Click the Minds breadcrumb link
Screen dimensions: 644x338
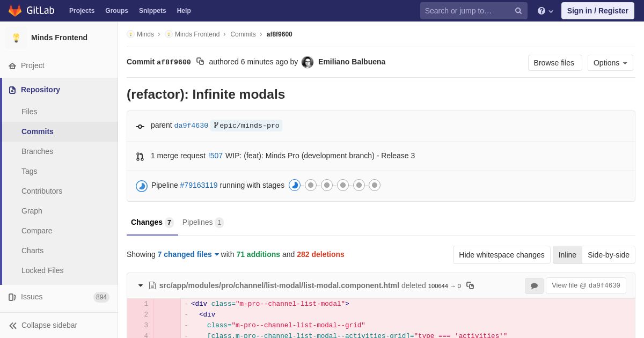[145, 34]
